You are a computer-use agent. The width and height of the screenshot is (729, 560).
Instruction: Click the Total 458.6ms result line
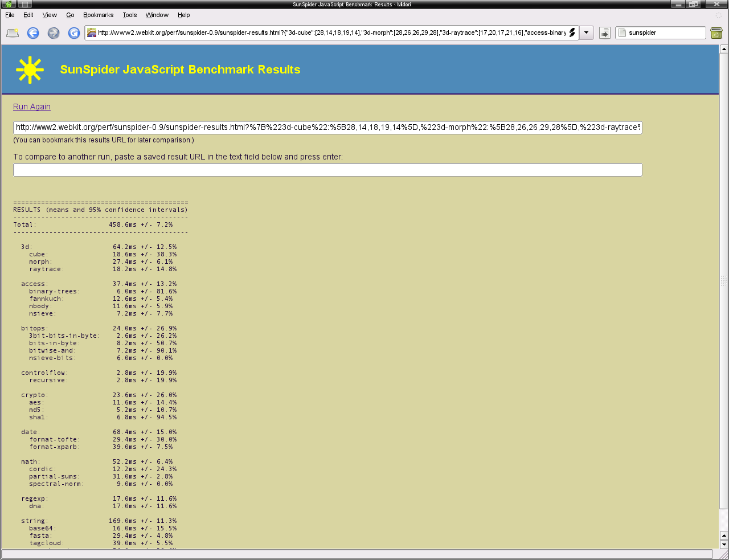tap(93, 224)
